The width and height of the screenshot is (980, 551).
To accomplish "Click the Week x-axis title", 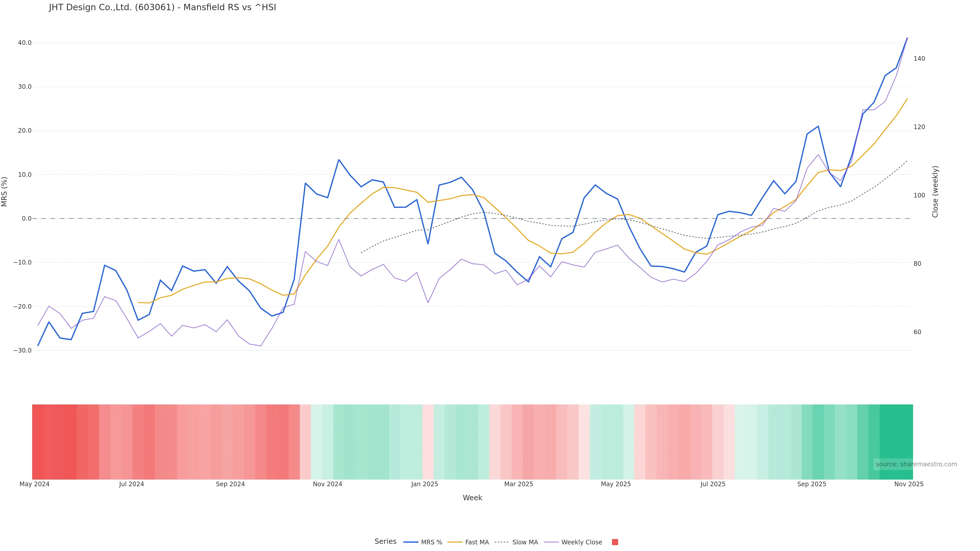I will [x=472, y=498].
